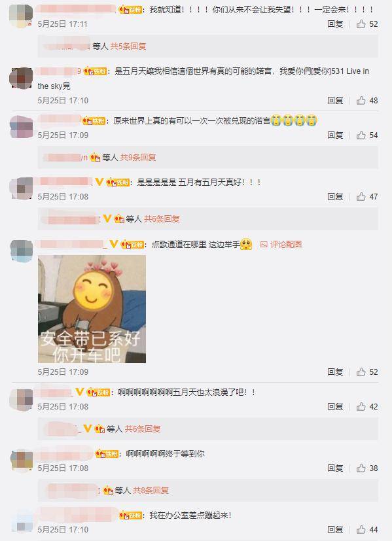Open avatar of the 17:11 commenter

[x=21, y=15]
